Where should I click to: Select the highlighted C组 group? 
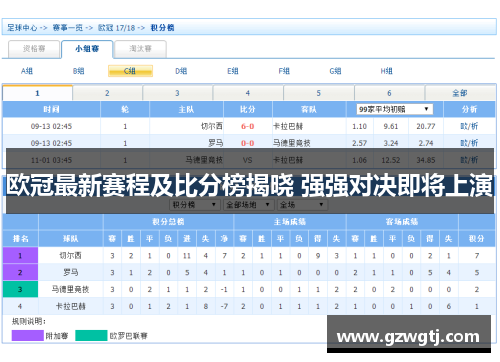point(130,71)
